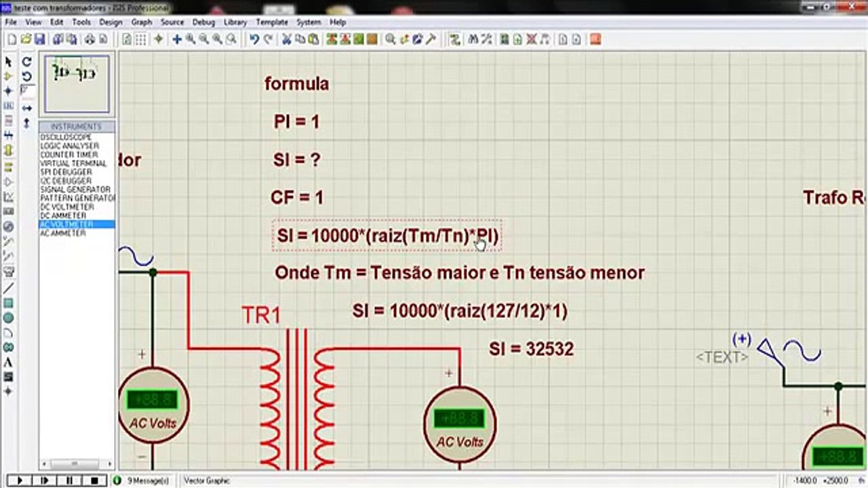Image resolution: width=868 pixels, height=488 pixels.
Task: Select I2C DEBUGGER instrument
Action: [x=77, y=181]
